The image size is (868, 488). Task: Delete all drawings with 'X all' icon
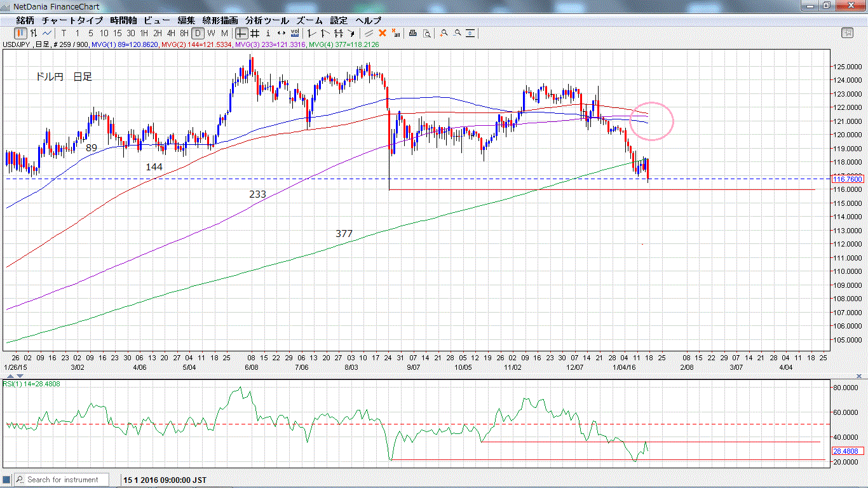coord(396,33)
